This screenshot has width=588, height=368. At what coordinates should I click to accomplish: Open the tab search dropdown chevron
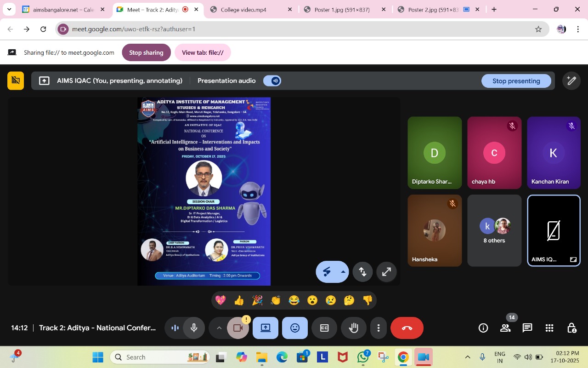tap(9, 9)
